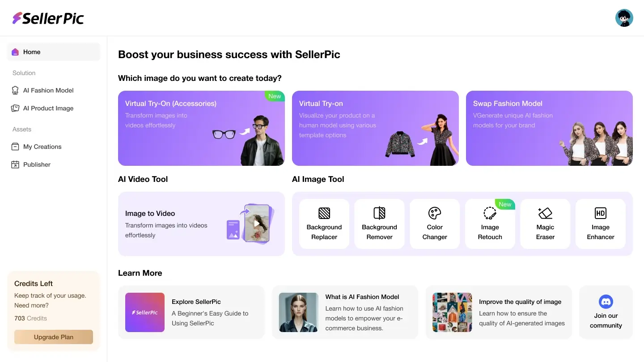Open the user profile avatar
The image size is (644, 362).
point(624,18)
